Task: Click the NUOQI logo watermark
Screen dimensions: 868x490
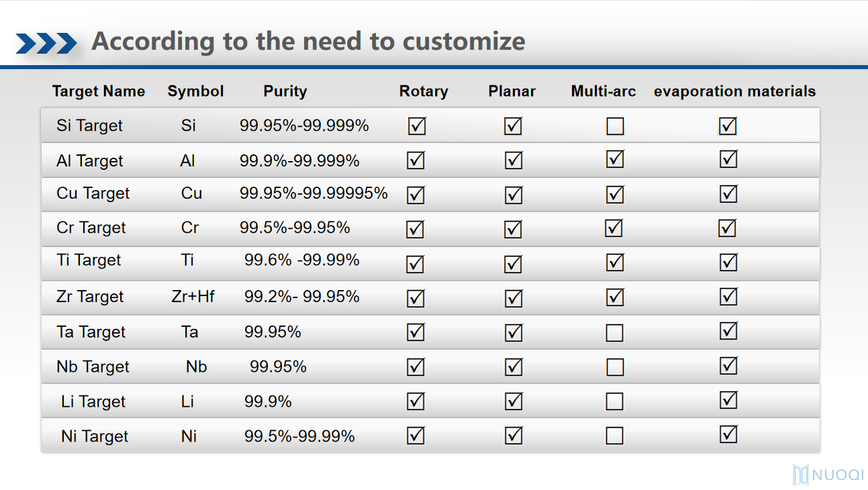Action: pos(828,475)
